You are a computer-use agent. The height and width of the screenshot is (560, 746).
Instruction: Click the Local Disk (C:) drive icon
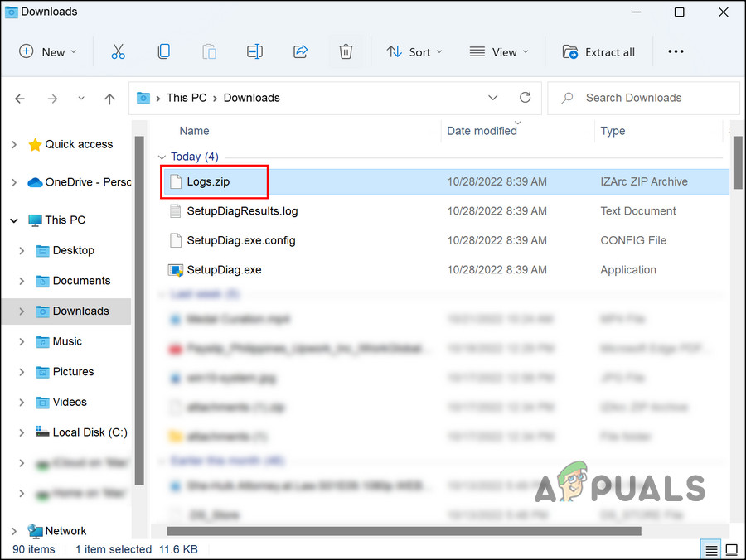click(42, 431)
